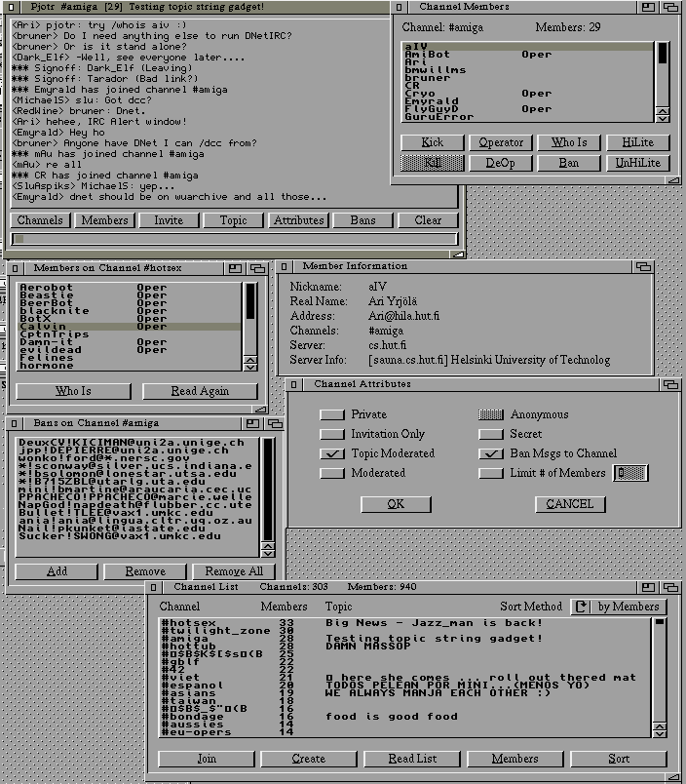686x784 pixels.
Task: Click down arrow in #hotsex members scrollbar
Action: 250,366
